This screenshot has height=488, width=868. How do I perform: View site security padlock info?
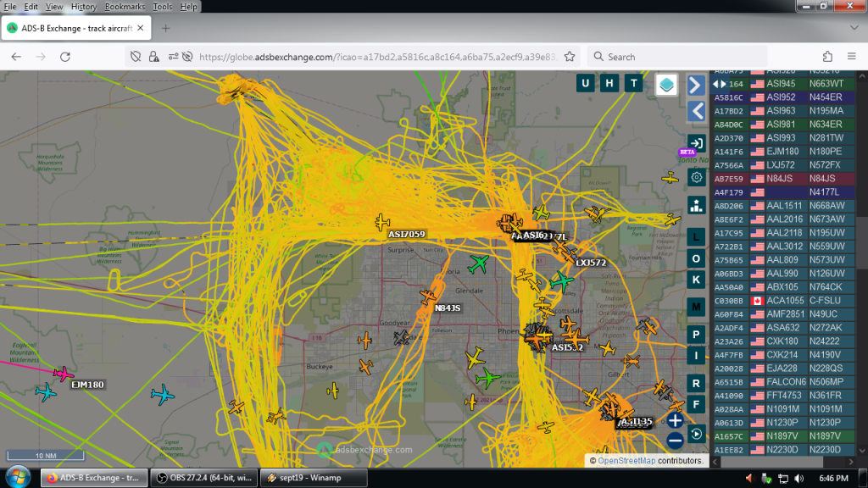[x=154, y=57]
